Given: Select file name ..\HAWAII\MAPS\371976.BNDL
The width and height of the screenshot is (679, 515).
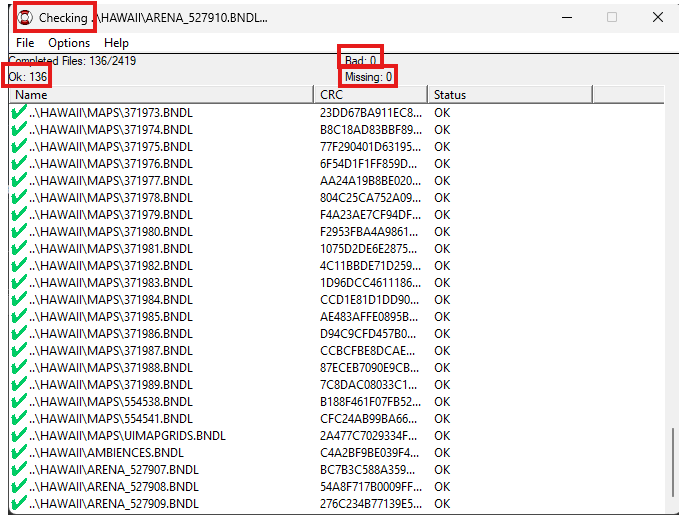Looking at the screenshot, I should point(111,164).
